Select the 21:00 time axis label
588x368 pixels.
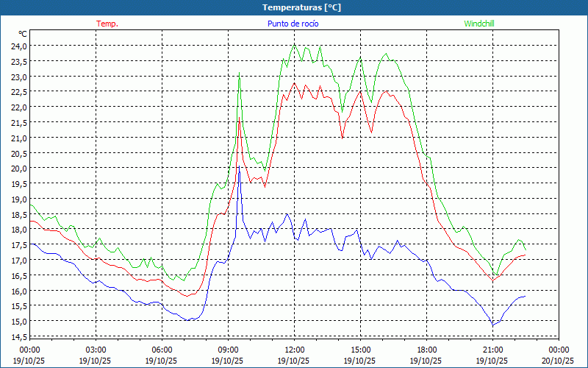pyautogui.click(x=492, y=350)
